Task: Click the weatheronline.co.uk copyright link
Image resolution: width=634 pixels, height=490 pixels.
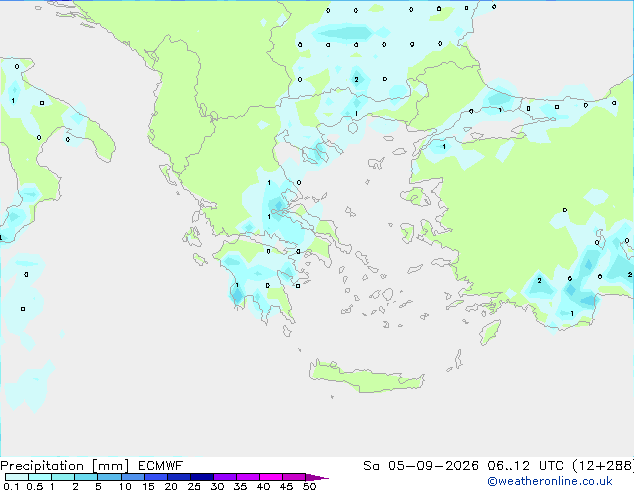Action: coord(550,481)
